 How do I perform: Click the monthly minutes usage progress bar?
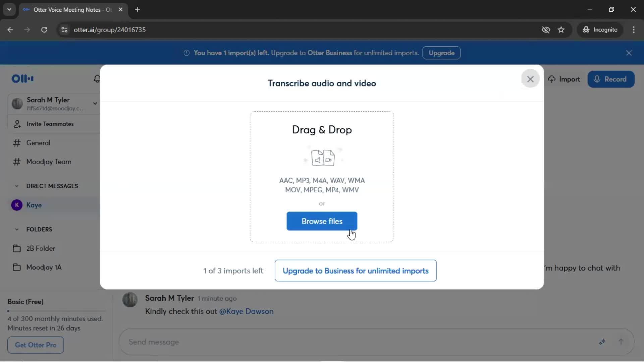point(56,311)
